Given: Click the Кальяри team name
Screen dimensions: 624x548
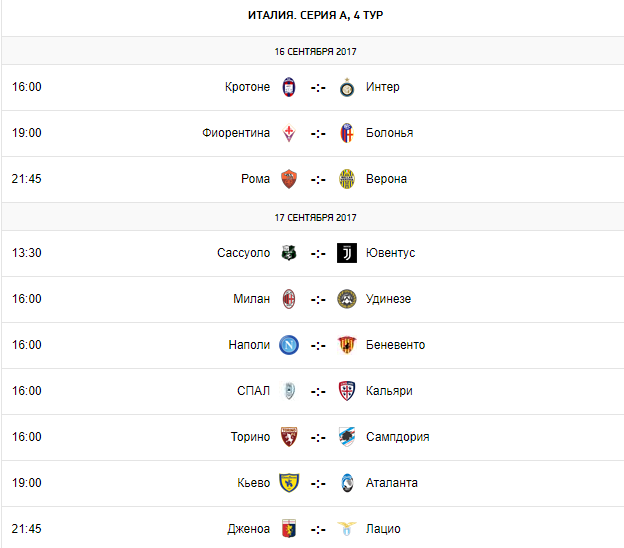Looking at the screenshot, I should 389,391.
